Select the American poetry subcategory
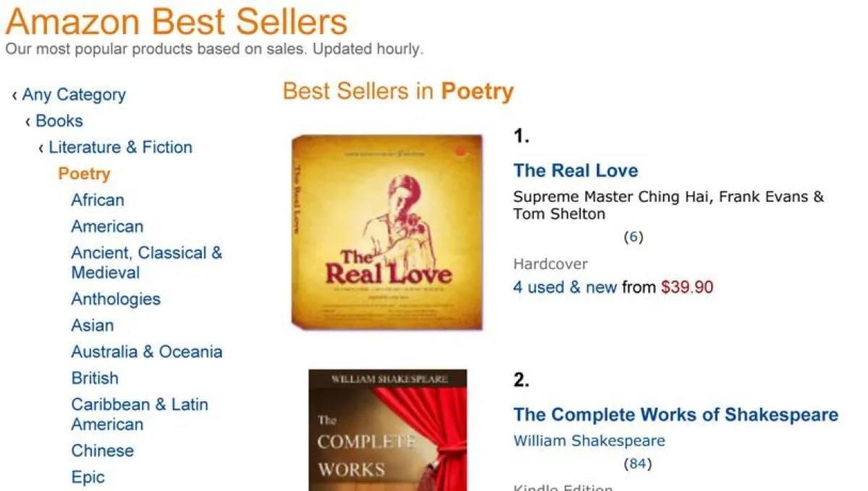Viewport: 868px width, 491px height. coord(106,226)
